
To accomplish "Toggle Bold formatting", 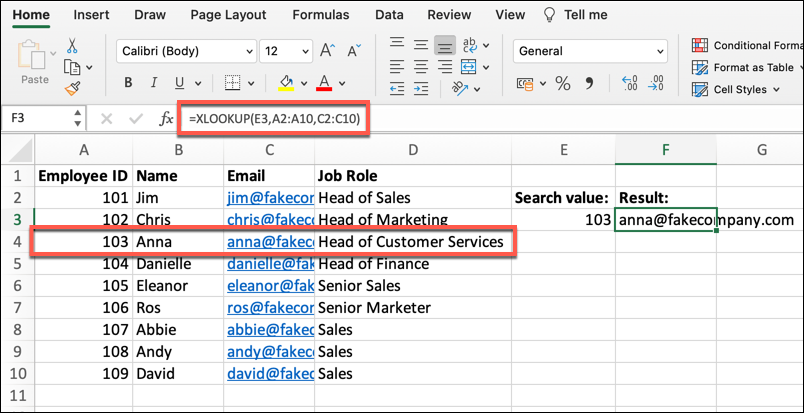I will click(129, 84).
